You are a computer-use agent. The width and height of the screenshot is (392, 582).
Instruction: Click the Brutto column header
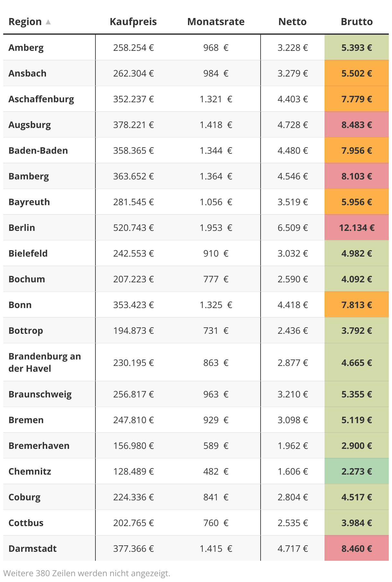[356, 22]
